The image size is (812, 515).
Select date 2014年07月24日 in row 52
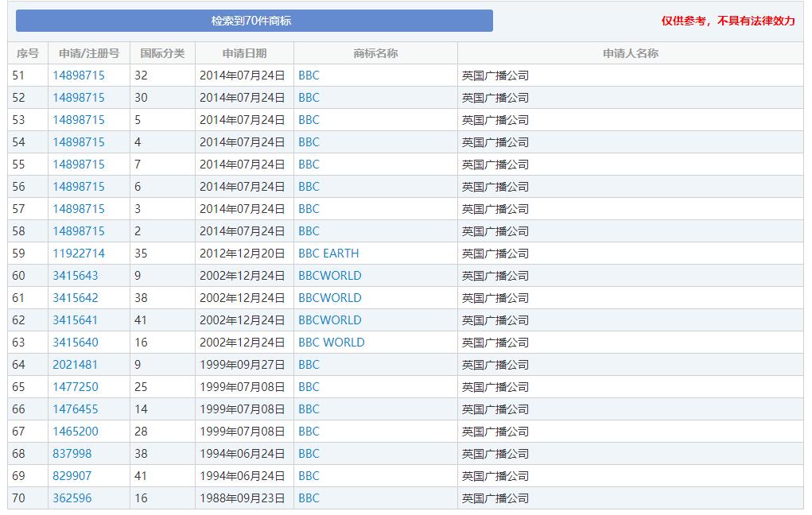243,97
